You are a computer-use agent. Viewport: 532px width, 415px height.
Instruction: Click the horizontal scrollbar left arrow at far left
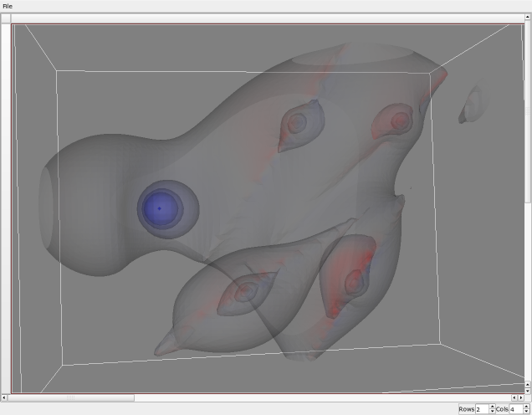pos(4,397)
